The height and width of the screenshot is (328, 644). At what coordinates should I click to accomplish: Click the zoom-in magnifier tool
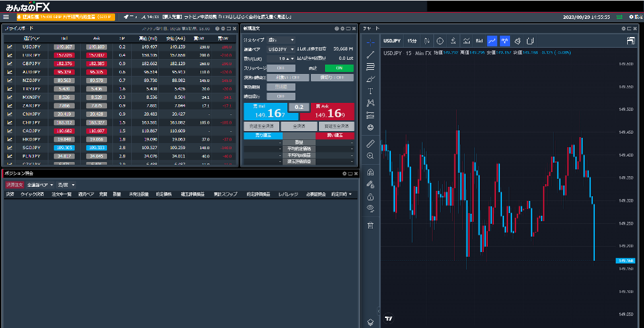pos(370,156)
